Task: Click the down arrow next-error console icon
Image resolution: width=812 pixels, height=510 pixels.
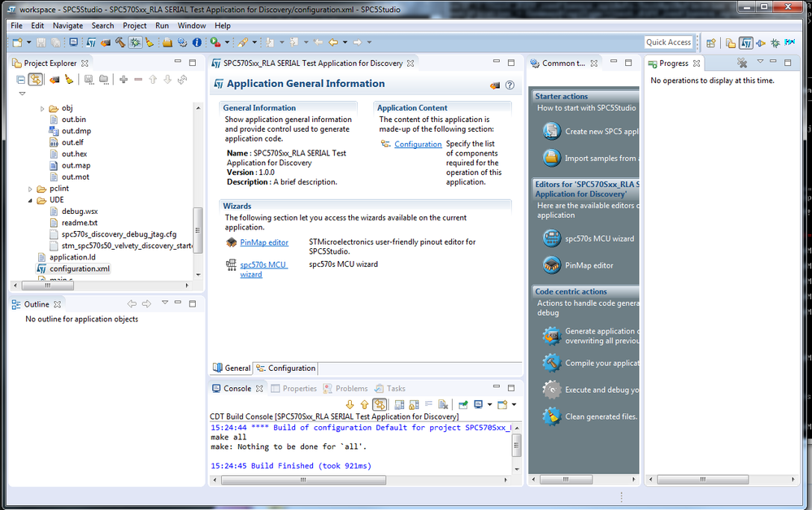Action: click(350, 404)
